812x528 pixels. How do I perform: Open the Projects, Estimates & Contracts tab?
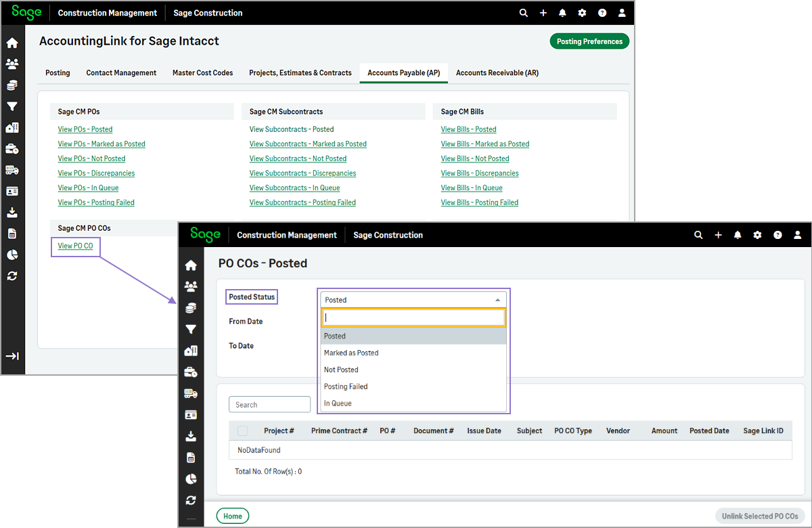click(x=300, y=72)
